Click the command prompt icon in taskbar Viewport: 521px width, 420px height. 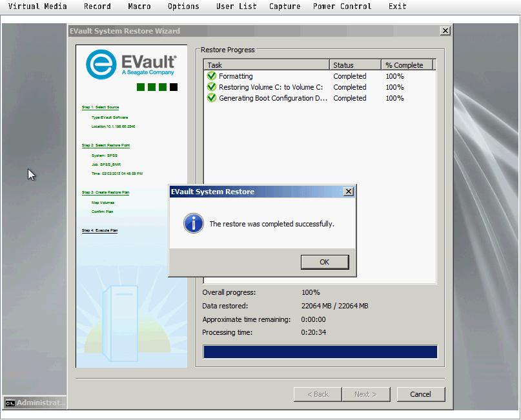[x=10, y=403]
